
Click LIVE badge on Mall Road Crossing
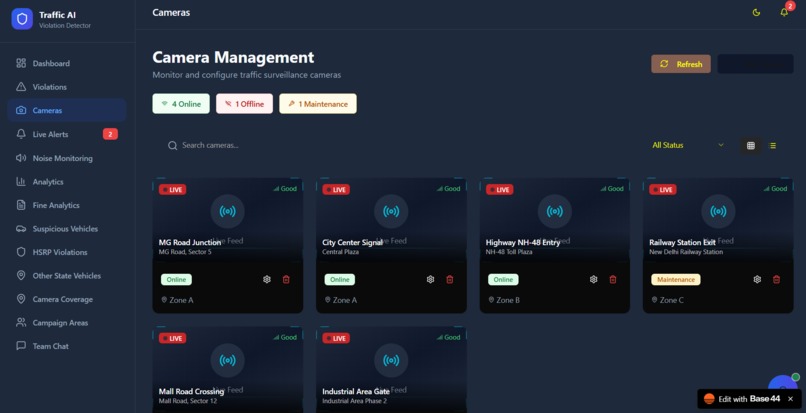click(x=173, y=338)
